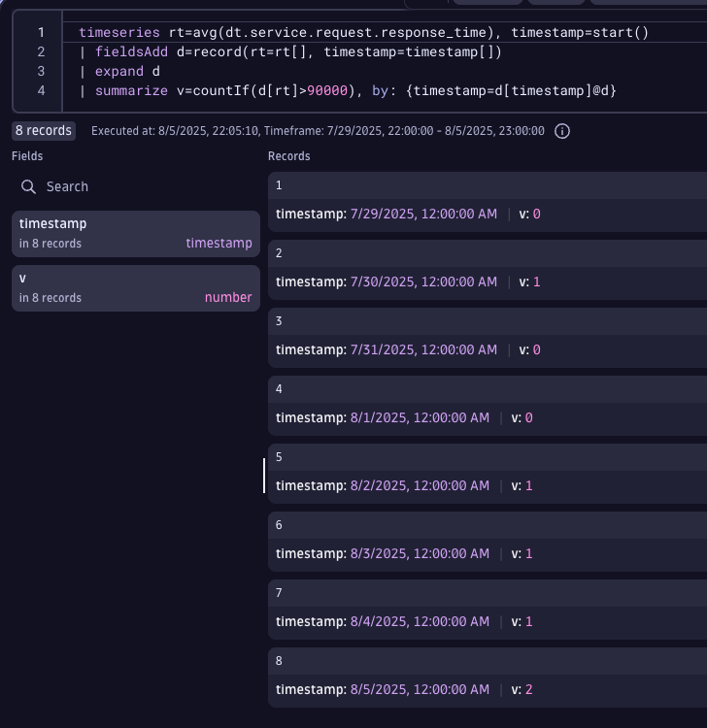Click the magnifier search icon in Fields
The height and width of the screenshot is (728, 707).
click(x=28, y=186)
